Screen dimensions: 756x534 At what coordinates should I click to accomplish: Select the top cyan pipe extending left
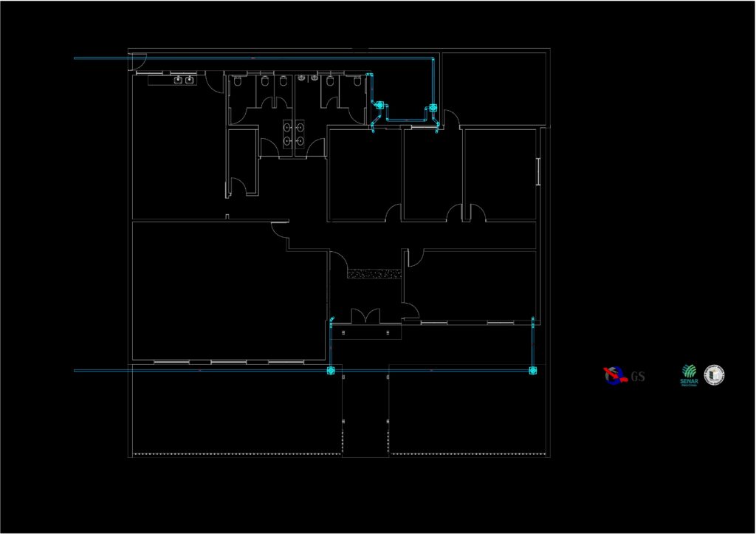tap(103, 58)
